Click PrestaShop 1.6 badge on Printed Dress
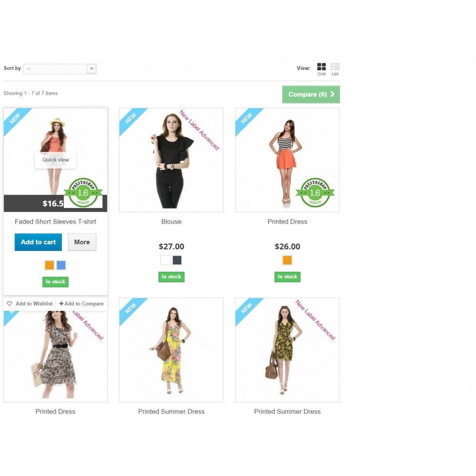The image size is (476, 476). (x=315, y=192)
